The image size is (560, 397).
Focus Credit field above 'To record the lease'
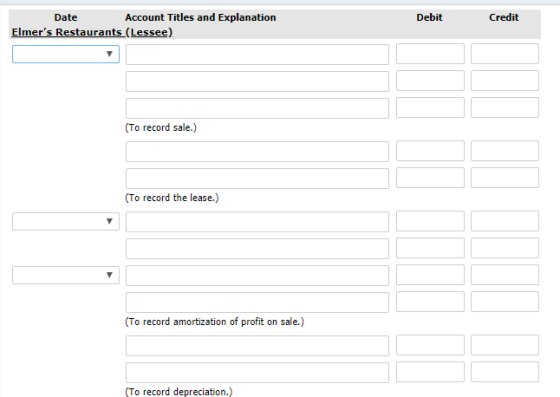[x=505, y=177]
